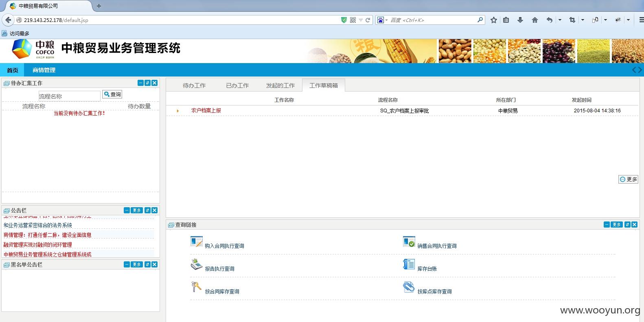Click the green security shield icon
Viewport: 644px width, 322px height.
[x=344, y=20]
